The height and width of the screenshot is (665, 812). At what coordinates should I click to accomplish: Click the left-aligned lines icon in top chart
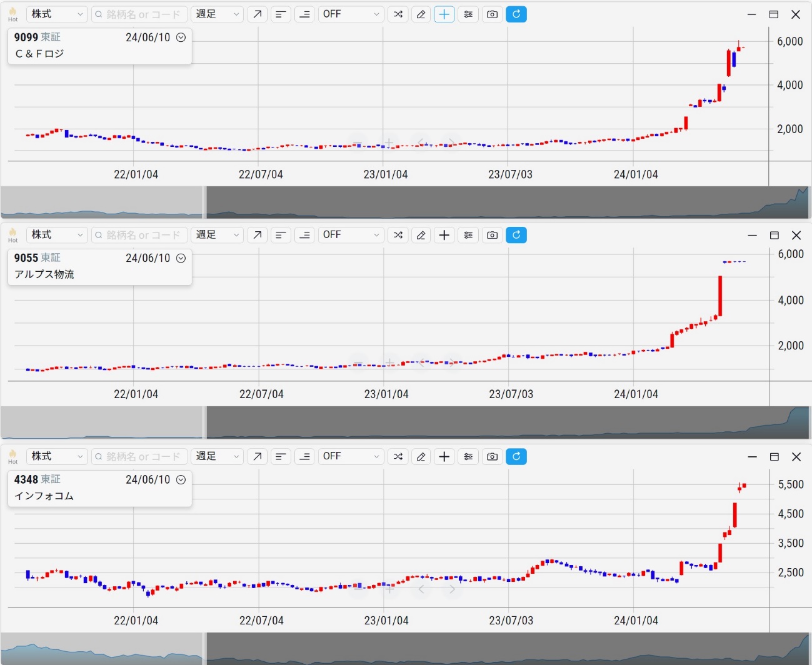tap(281, 14)
